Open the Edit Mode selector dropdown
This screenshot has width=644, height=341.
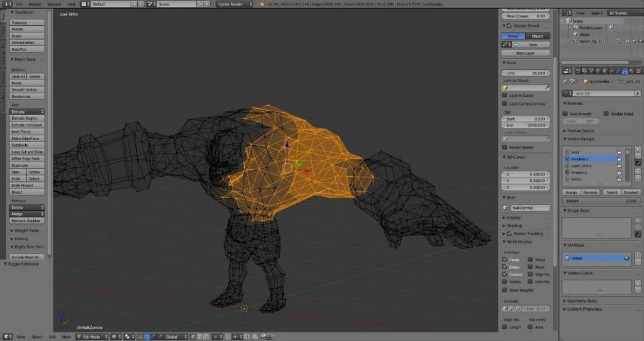(92, 337)
